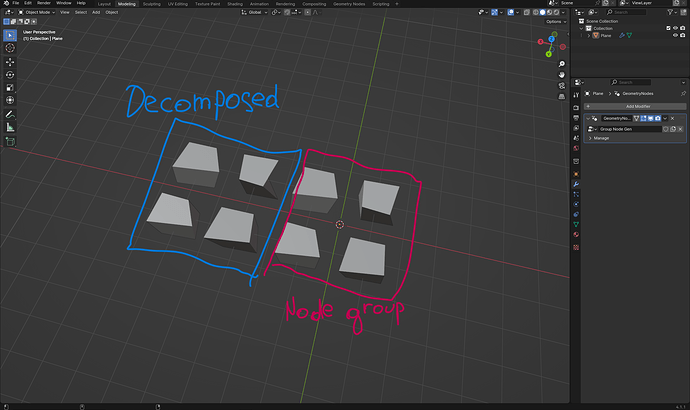Image resolution: width=690 pixels, height=410 pixels.
Task: Click the viewport pan hand icon
Action: pyautogui.click(x=562, y=75)
